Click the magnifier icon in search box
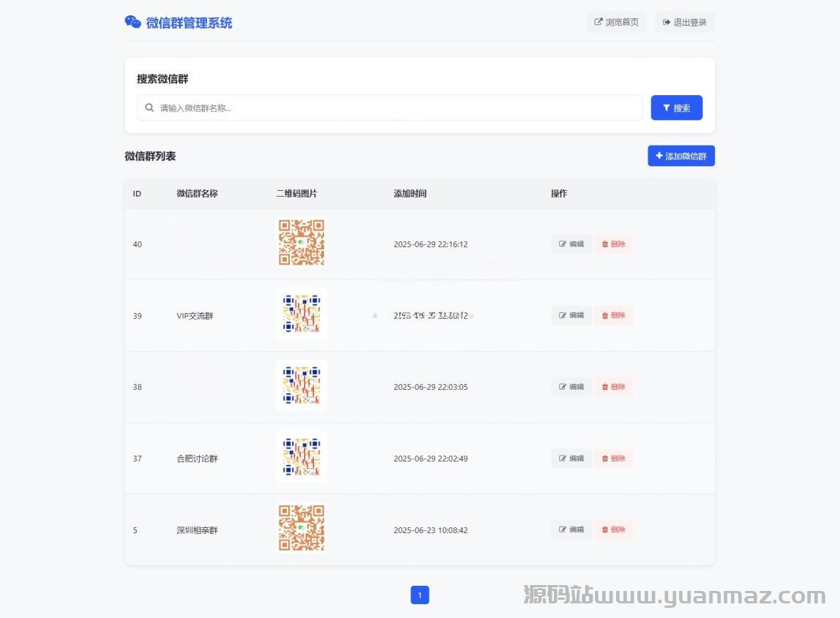 [x=149, y=108]
